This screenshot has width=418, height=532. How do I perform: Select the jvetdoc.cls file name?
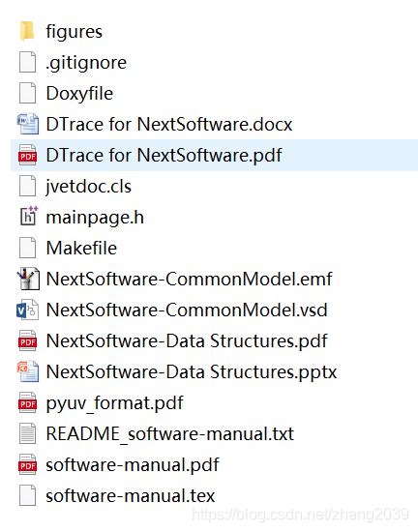[89, 187]
